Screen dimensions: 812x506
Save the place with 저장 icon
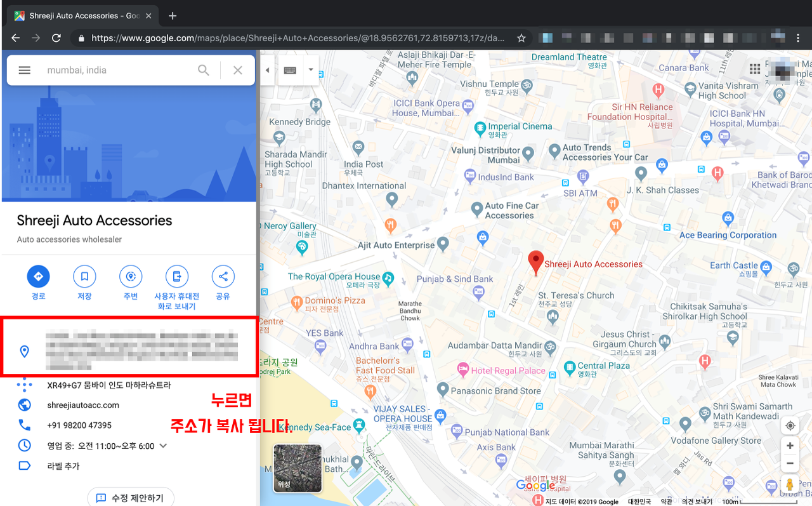[x=84, y=277]
